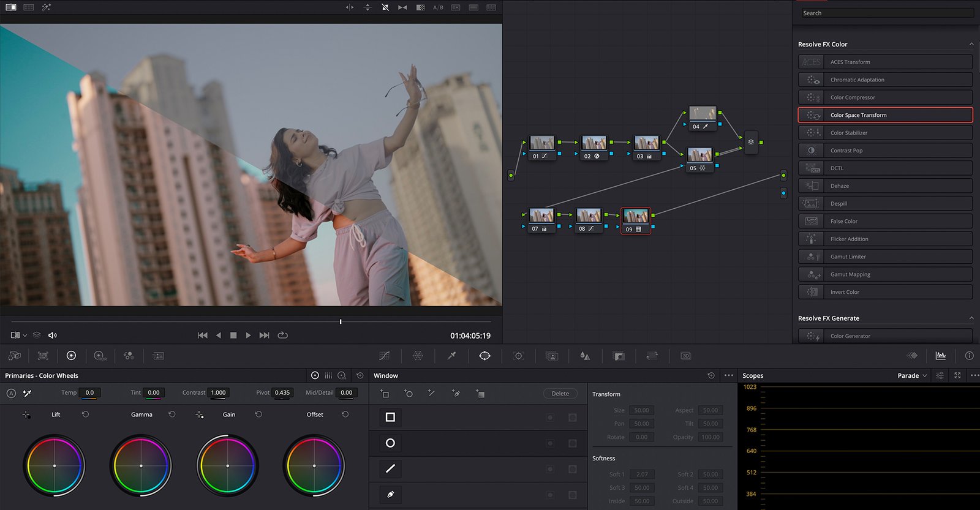The height and width of the screenshot is (510, 980).
Task: Select node 04 in the node graph
Action: [703, 118]
